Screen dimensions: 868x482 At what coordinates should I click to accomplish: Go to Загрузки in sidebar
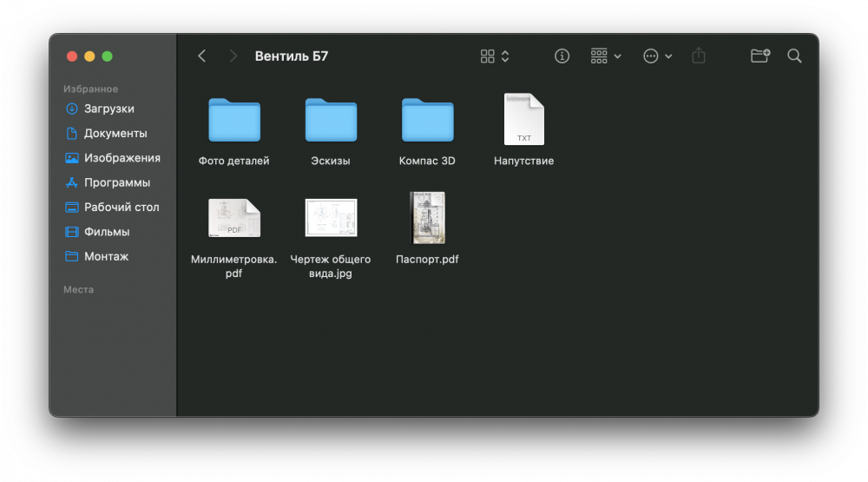[x=108, y=109]
